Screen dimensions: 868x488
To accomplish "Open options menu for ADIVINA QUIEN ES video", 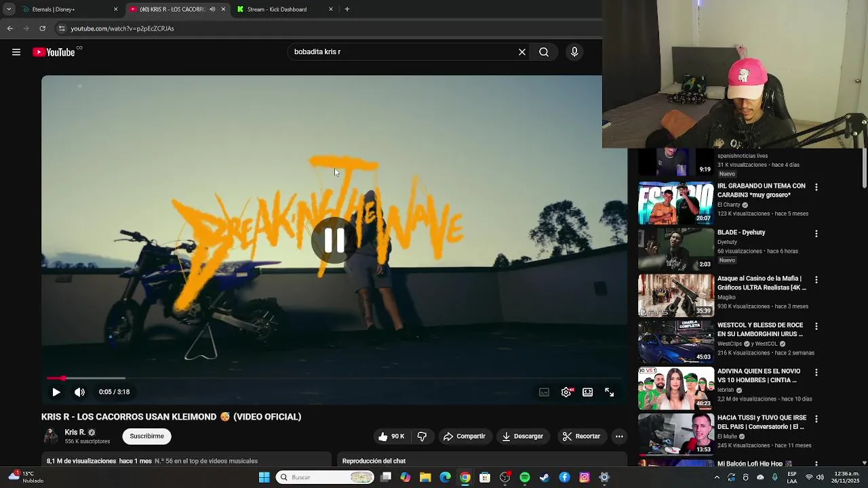I will 816,373.
